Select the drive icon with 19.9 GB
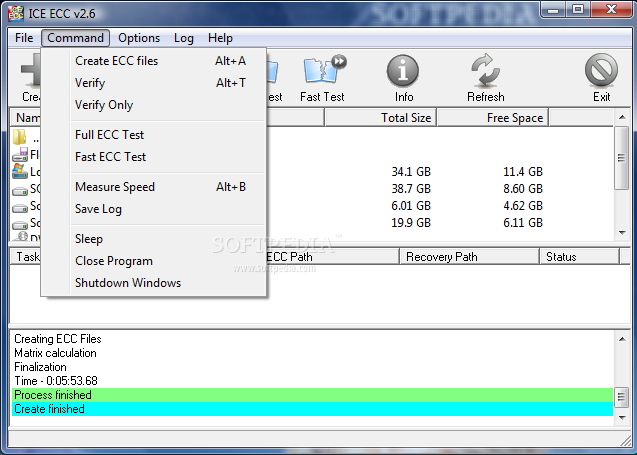 [x=20, y=224]
